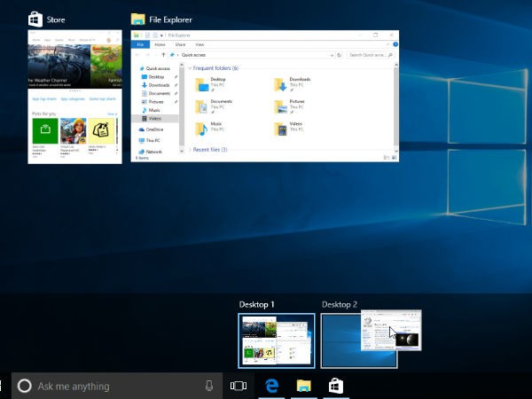Switch to the Desktop 1 thumbnail
The height and width of the screenshot is (399, 532).
pos(276,340)
